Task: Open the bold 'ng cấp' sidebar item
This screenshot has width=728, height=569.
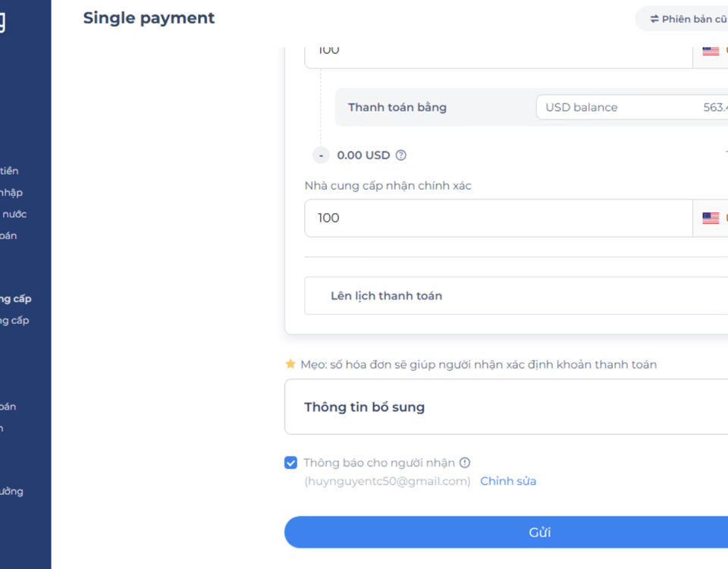Action: tap(16, 299)
